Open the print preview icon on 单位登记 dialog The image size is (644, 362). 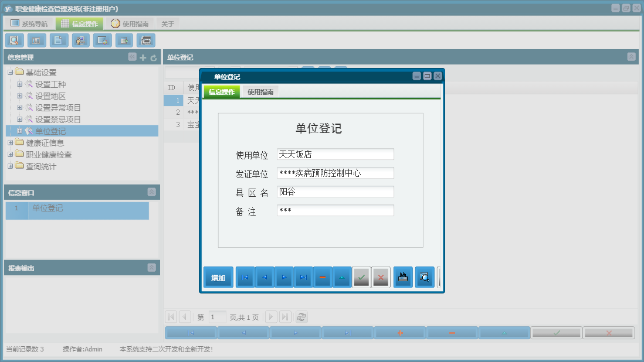(425, 277)
